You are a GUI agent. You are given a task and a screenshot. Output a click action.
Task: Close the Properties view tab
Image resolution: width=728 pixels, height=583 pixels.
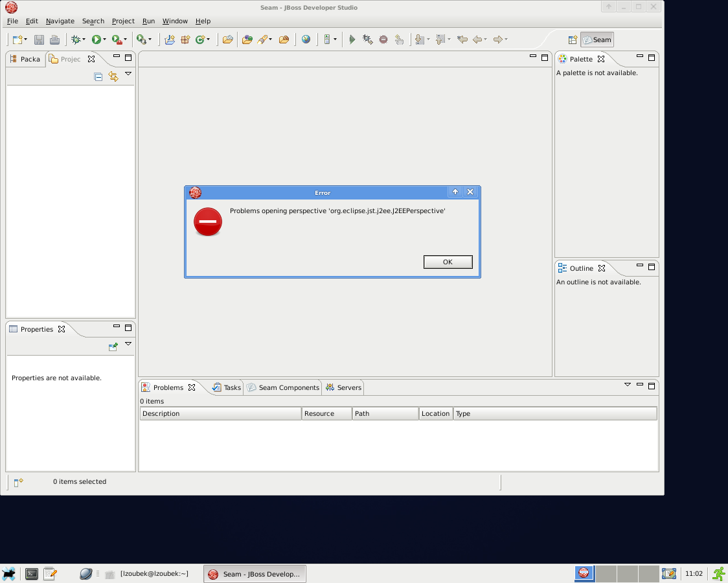(x=62, y=329)
